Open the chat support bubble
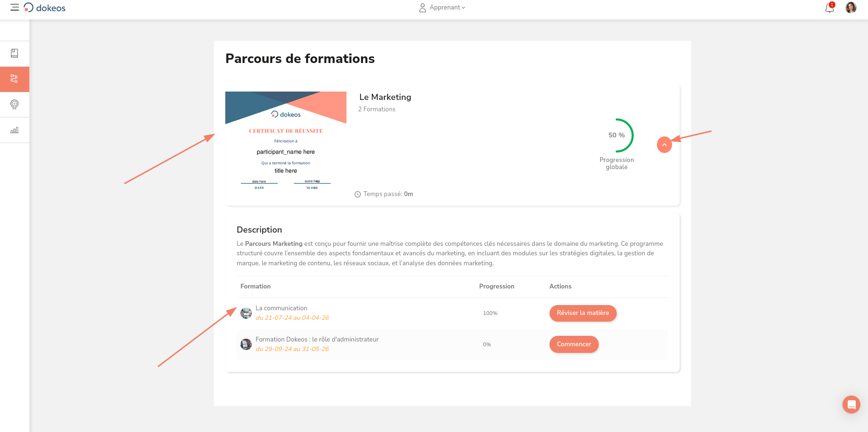Screen dimensions: 868x432 tap(851, 405)
